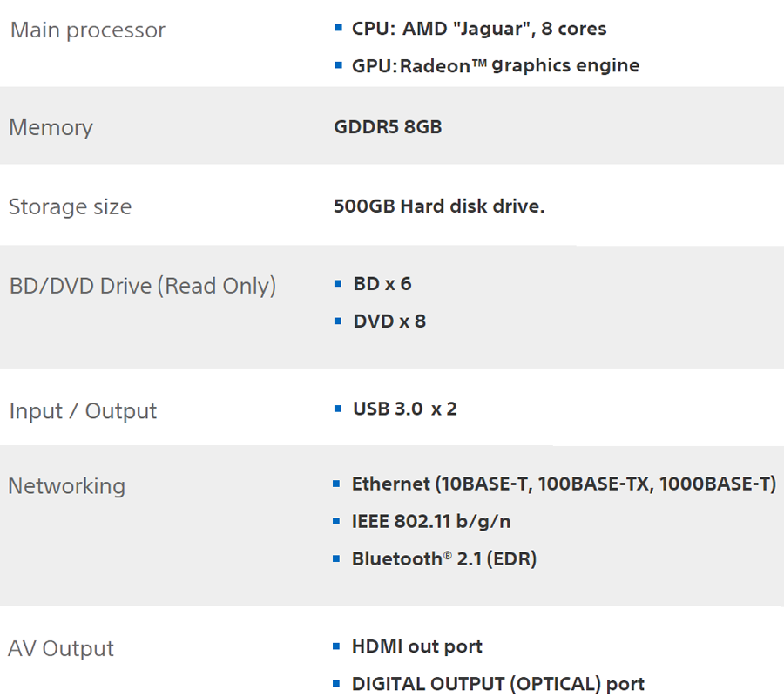Click the bullet beside IEEE 802.11 b/g/n
This screenshot has height=697, width=784.
click(336, 522)
